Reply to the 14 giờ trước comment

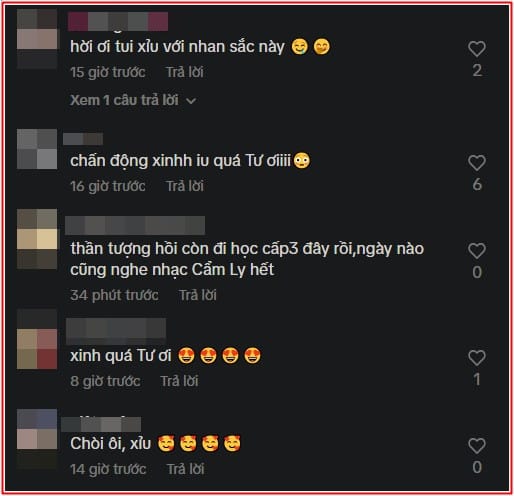[x=185, y=469]
